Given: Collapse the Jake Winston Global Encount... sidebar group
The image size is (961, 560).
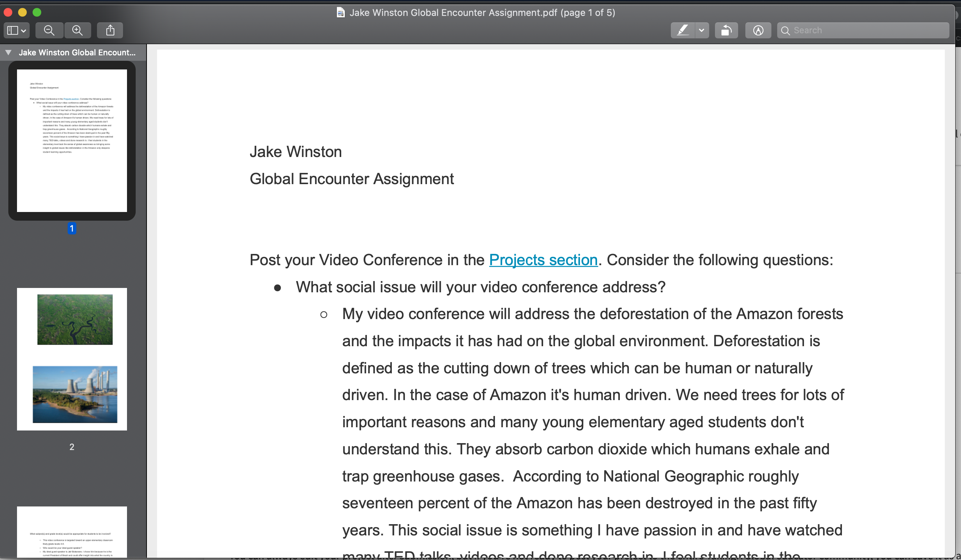Looking at the screenshot, I should [8, 52].
